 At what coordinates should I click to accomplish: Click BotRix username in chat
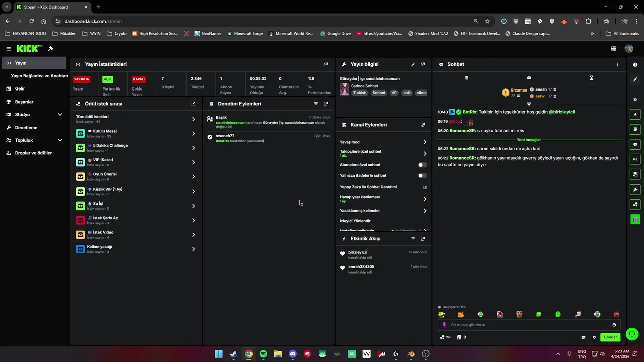tap(469, 112)
